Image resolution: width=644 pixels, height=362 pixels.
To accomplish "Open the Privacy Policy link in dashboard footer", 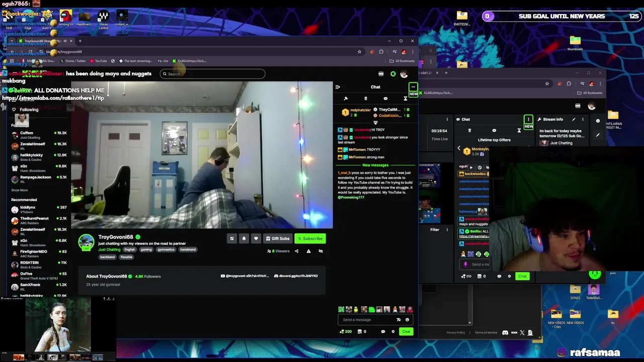I will 456,333.
